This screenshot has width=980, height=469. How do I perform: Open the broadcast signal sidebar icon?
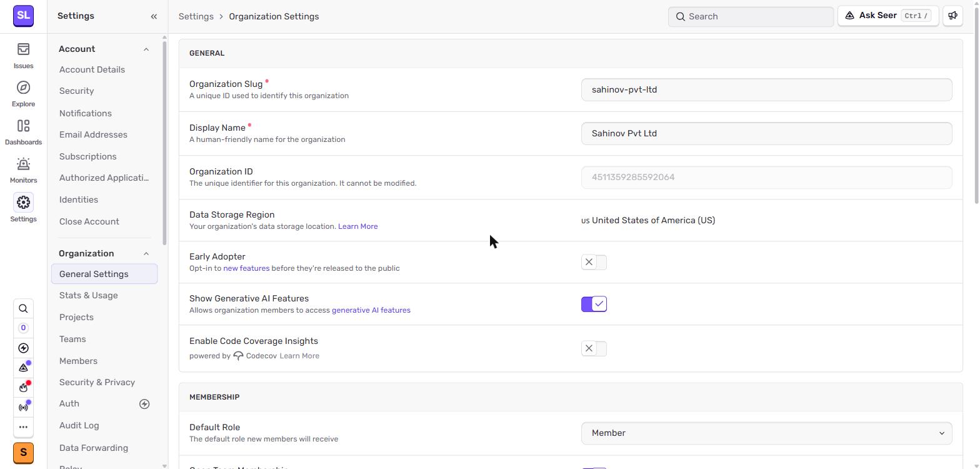(x=23, y=407)
